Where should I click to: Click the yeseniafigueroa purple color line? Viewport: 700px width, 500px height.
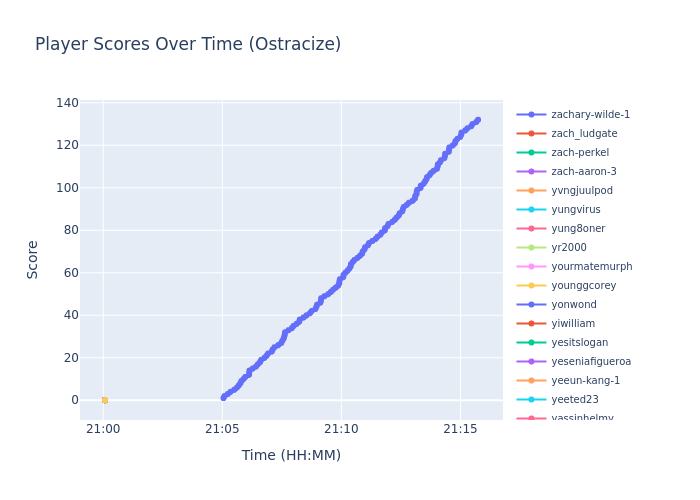tap(531, 362)
